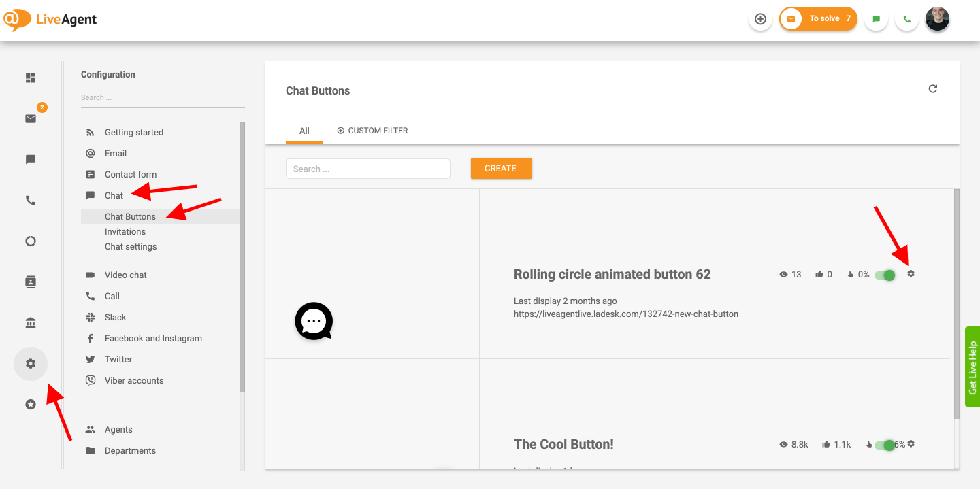Select the All tab
980x489 pixels.
point(304,131)
